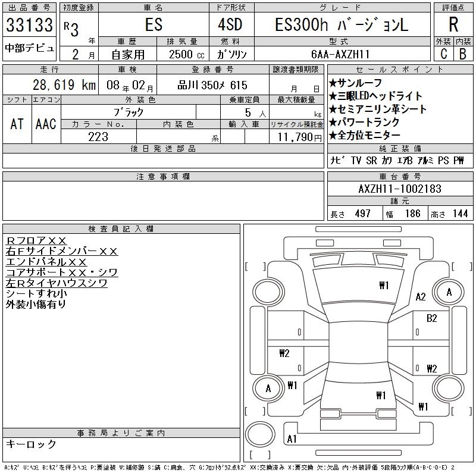The image size is (476, 476).
Task: Open the underlined エンドパネル×× note
Action: pyautogui.click(x=46, y=262)
